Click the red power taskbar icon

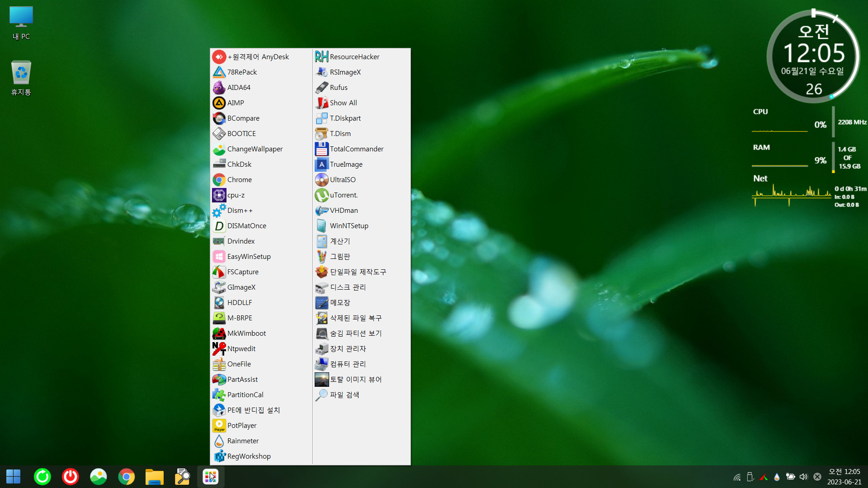tap(71, 477)
